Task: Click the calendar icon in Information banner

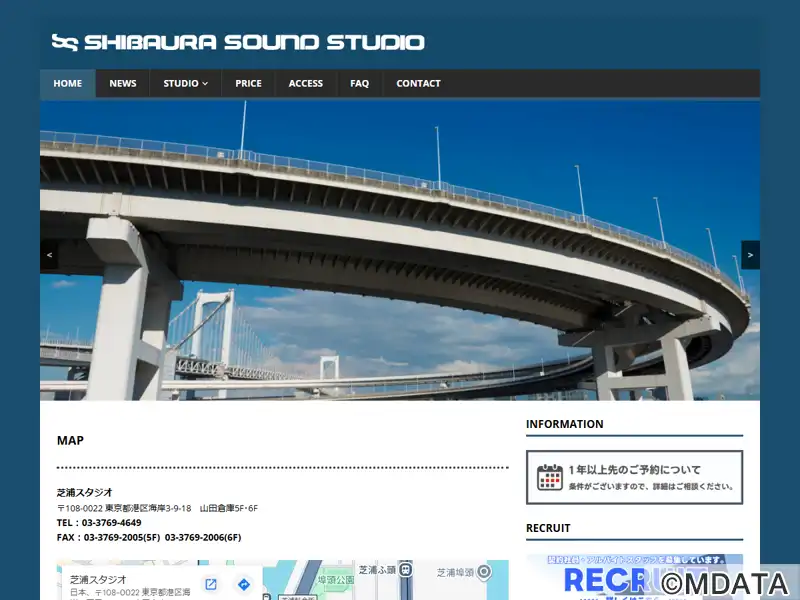Action: coord(550,477)
